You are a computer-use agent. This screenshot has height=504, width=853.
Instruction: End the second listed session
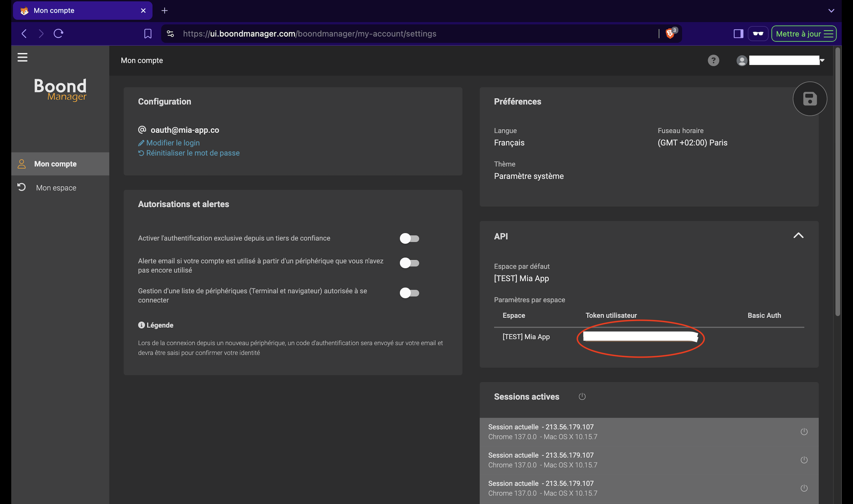click(x=804, y=460)
